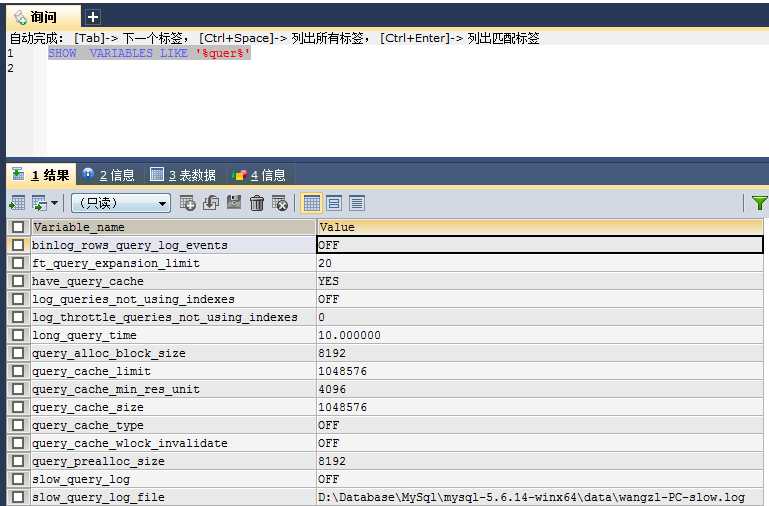Open the 2 信息 messages tab
Image resolution: width=769 pixels, height=506 pixels.
click(x=108, y=175)
